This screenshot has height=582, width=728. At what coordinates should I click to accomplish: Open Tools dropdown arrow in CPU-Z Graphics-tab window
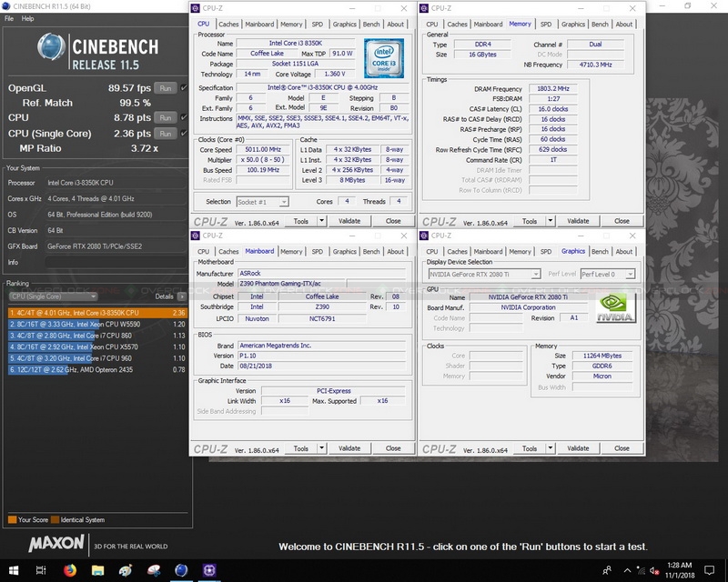click(x=551, y=448)
